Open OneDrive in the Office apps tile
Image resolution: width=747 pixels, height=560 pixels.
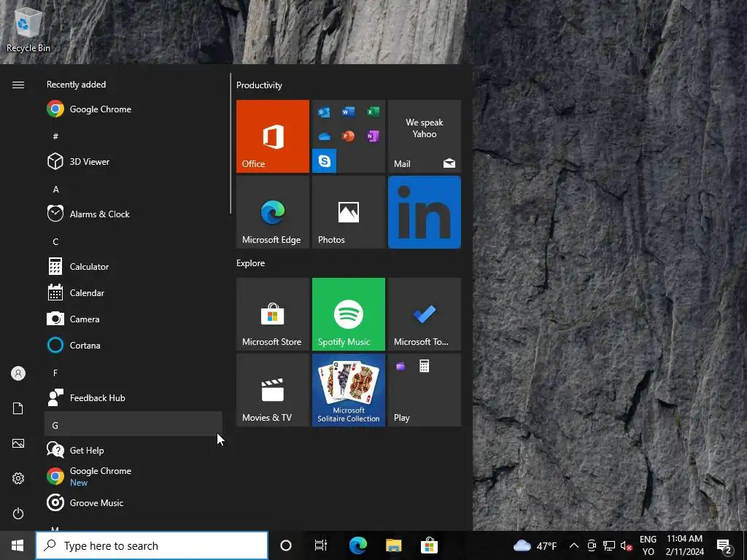click(x=325, y=136)
